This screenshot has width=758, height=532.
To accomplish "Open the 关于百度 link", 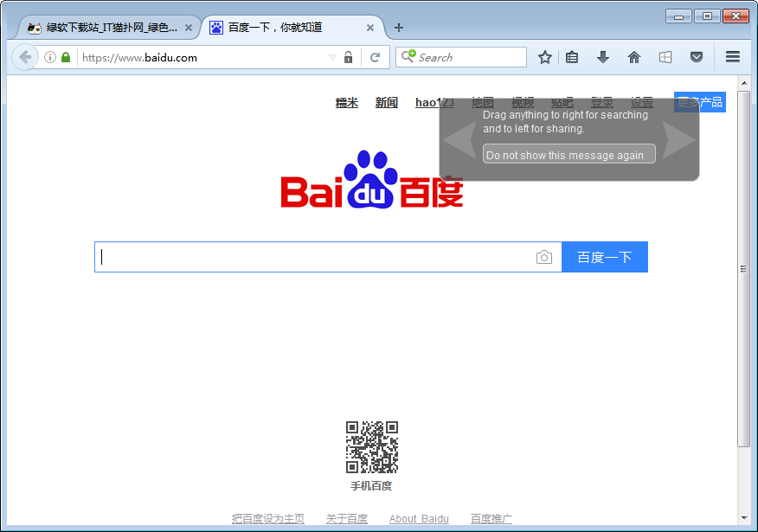I will pos(347,519).
